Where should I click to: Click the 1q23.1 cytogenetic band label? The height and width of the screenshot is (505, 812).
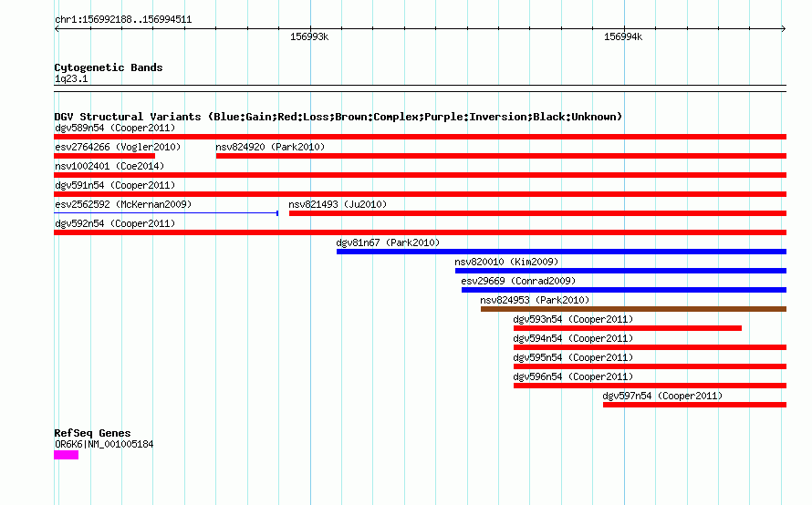(x=71, y=78)
